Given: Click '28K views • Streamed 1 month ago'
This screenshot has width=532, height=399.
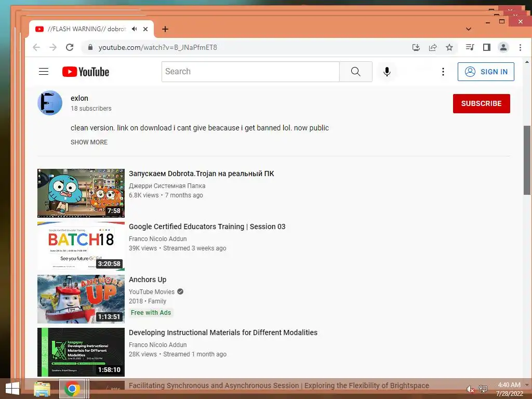Looking at the screenshot, I should point(178,354).
